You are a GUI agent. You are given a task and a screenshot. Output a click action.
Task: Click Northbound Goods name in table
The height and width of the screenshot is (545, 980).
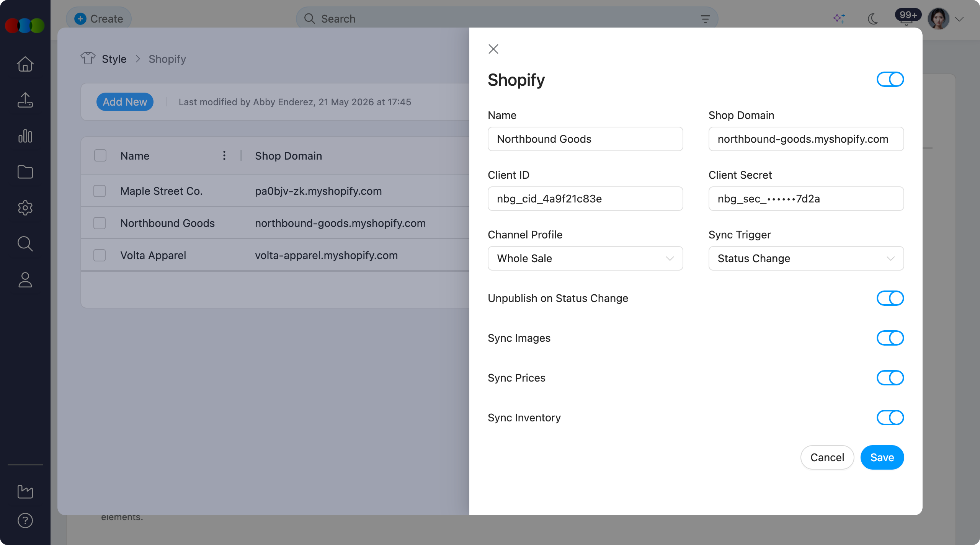167,223
